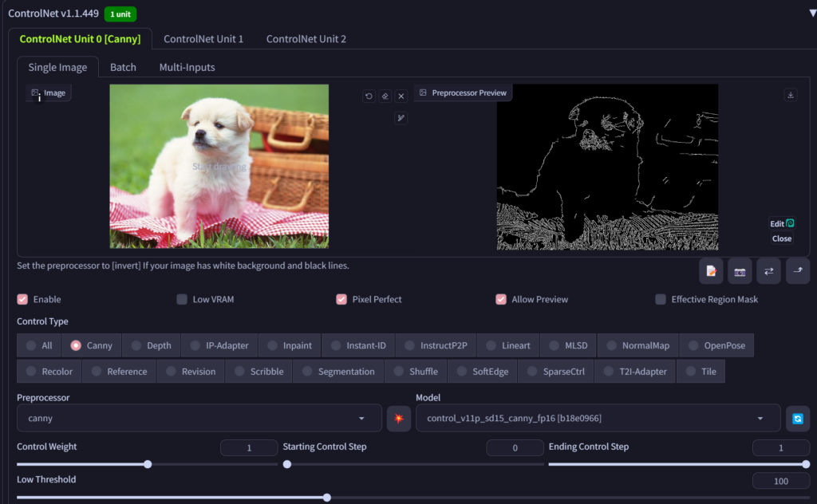
Task: Open the Multi-Inputs tab
Action: (x=187, y=68)
